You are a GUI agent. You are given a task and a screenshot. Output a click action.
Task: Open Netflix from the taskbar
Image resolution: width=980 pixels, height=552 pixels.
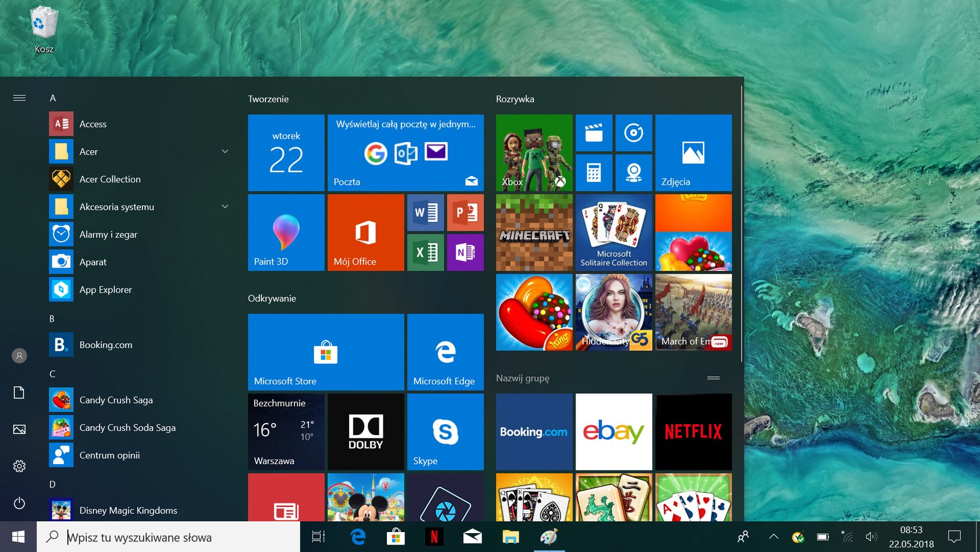coord(434,537)
